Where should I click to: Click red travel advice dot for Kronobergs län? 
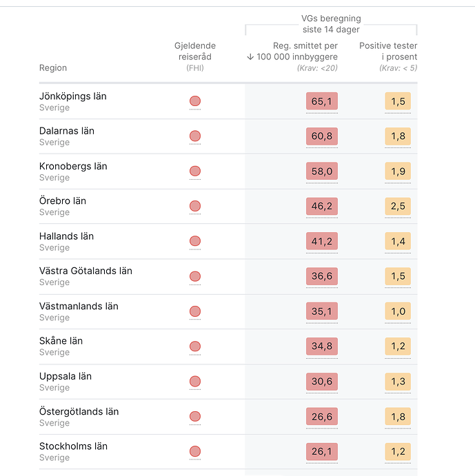(195, 171)
